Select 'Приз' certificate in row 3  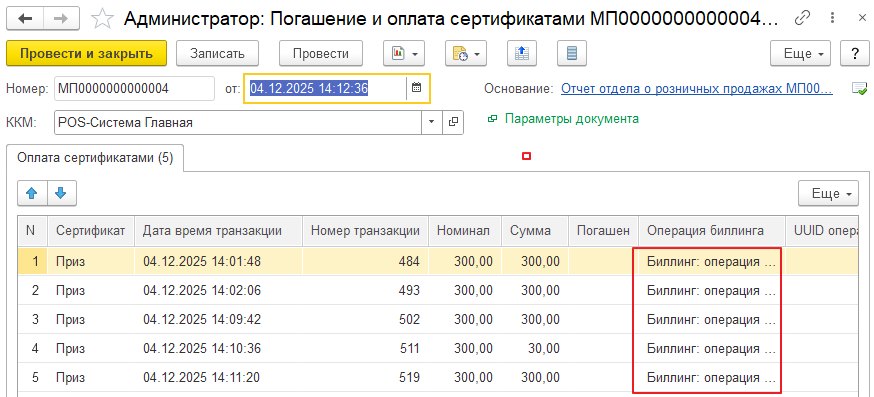(91, 319)
